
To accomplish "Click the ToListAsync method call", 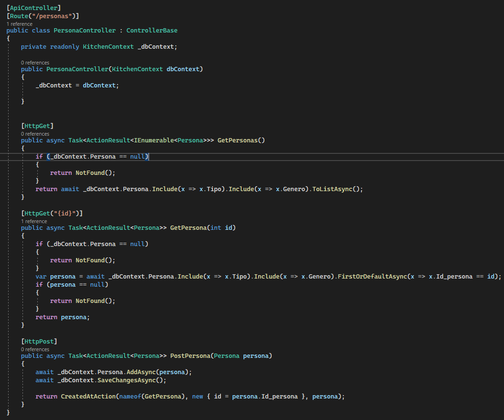I will pyautogui.click(x=332, y=189).
